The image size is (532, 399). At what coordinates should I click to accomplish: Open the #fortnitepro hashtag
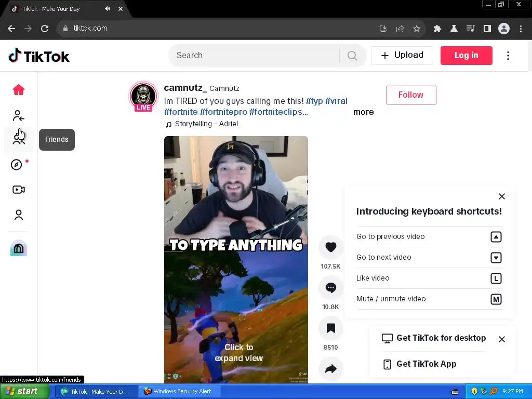pyautogui.click(x=223, y=112)
